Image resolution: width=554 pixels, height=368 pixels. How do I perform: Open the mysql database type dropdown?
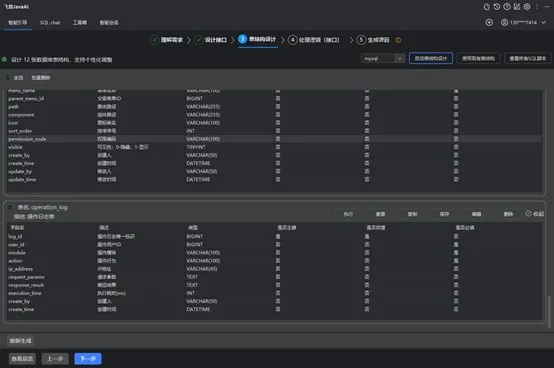click(383, 59)
